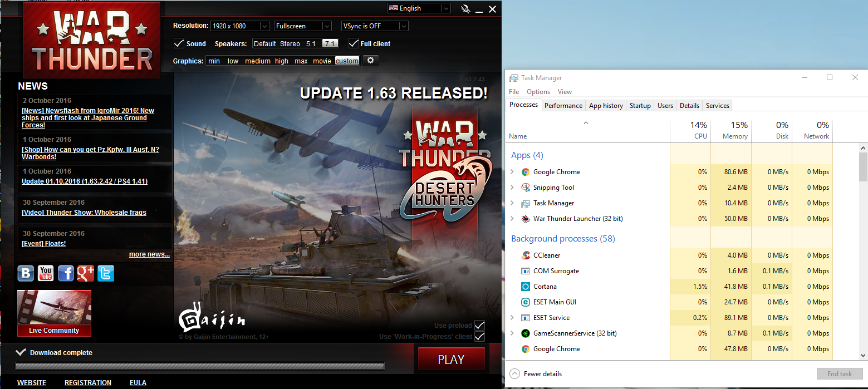Open the REGISTRATION link
This screenshot has height=389, width=868.
88,383
